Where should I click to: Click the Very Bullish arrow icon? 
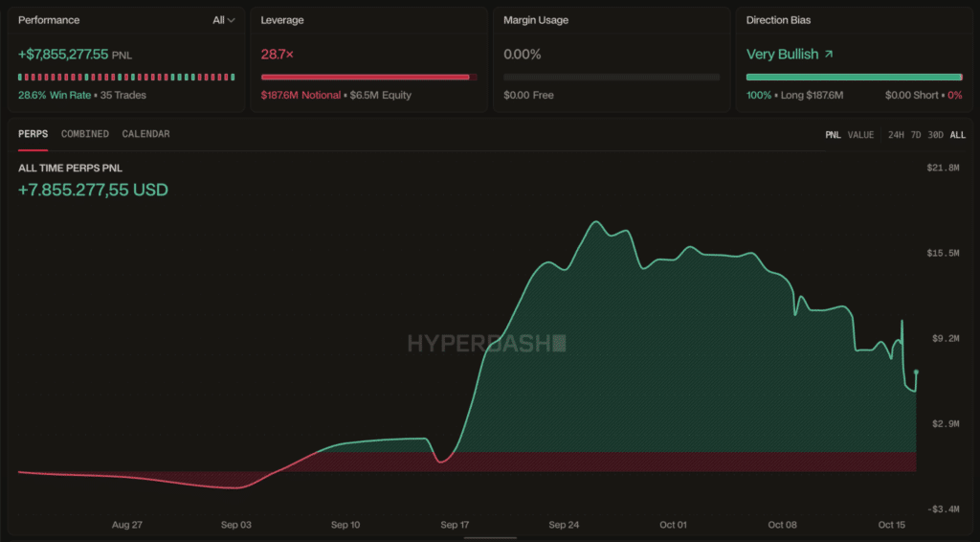[829, 55]
